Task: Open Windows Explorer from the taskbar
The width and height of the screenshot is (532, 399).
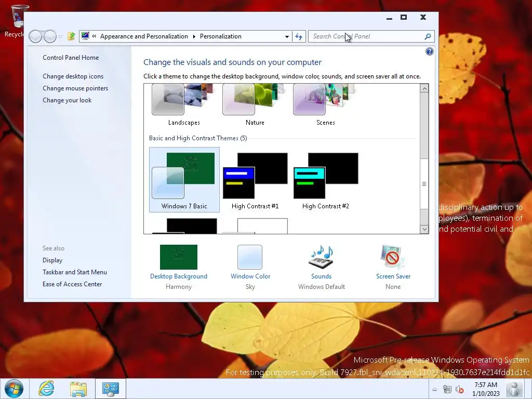Action: click(x=78, y=389)
